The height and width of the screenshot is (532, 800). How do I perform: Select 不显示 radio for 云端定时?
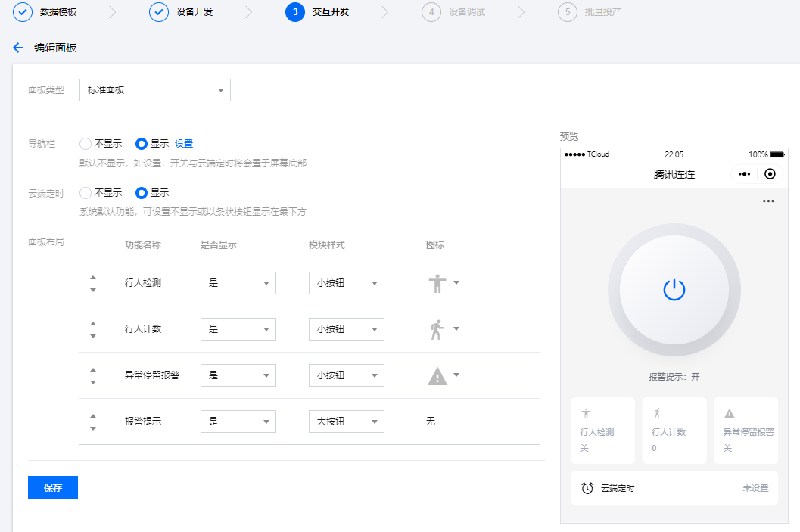point(85,192)
